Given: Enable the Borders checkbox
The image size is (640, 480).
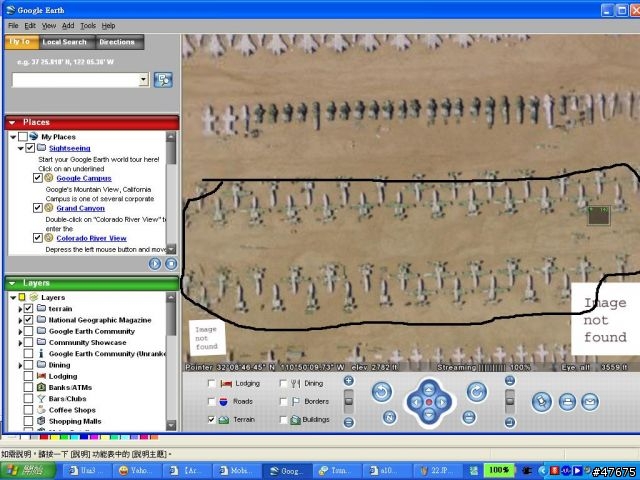Looking at the screenshot, I should point(283,401).
